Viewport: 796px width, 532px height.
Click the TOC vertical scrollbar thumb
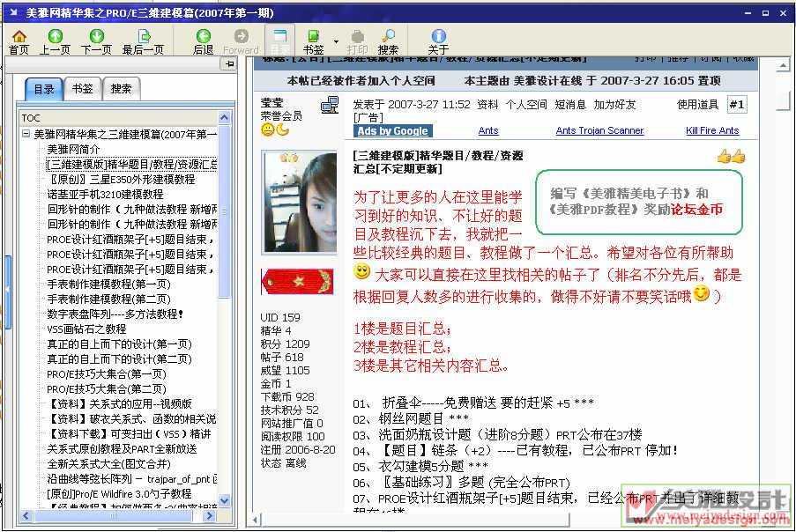(x=225, y=211)
